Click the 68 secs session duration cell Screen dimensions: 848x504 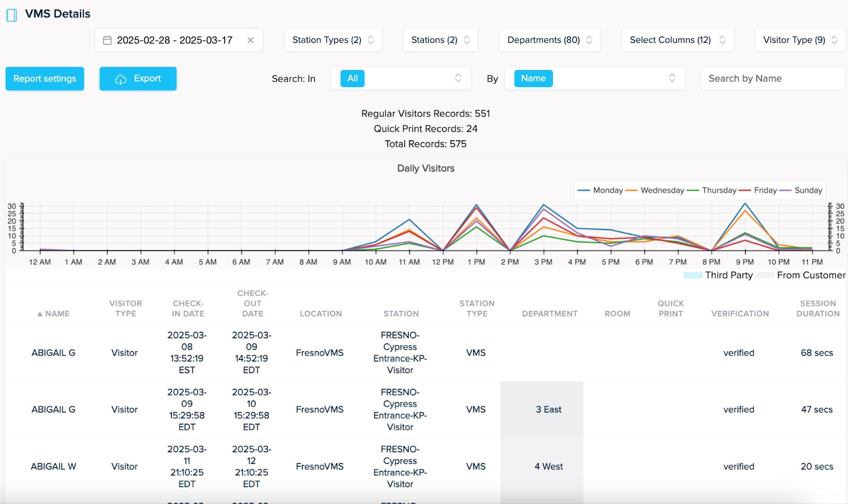pyautogui.click(x=817, y=353)
